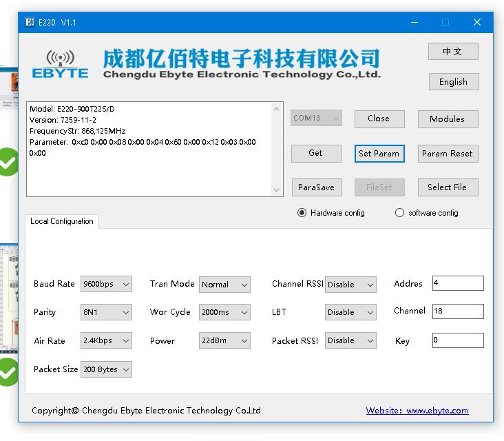
Task: Click the Version: 7259-11-2 line
Action: (63, 120)
